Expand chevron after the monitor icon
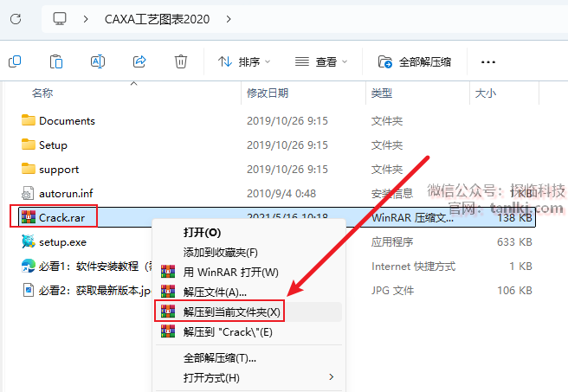The width and height of the screenshot is (568, 392). click(x=86, y=19)
